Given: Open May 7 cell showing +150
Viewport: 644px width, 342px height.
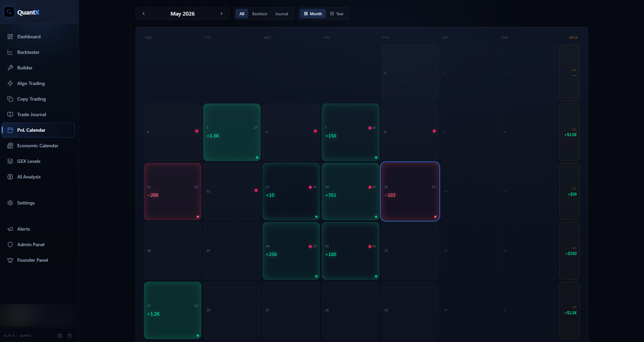Looking at the screenshot, I should 351,132.
